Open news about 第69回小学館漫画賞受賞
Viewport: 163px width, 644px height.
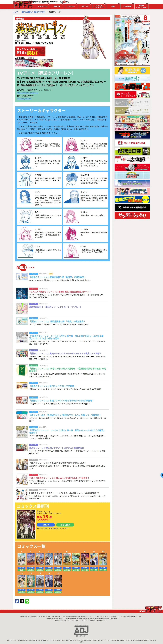pos(58,463)
